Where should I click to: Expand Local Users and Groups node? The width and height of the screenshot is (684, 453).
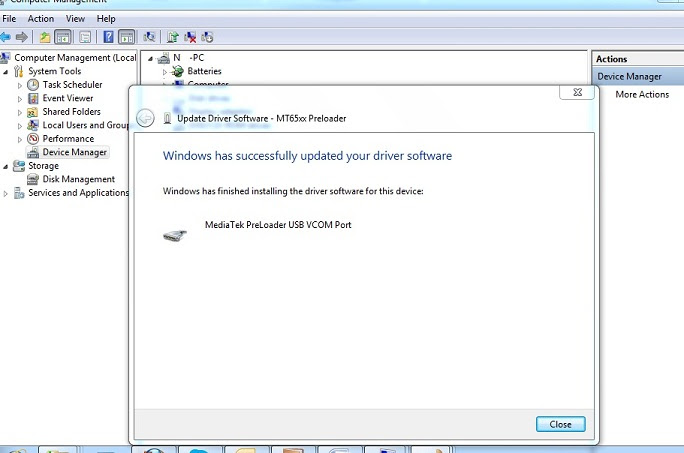20,126
